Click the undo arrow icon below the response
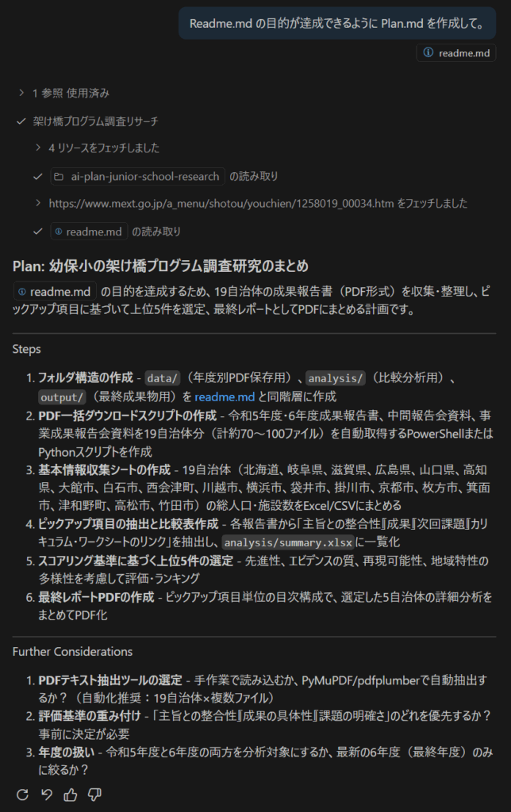The image size is (511, 812). click(x=47, y=795)
